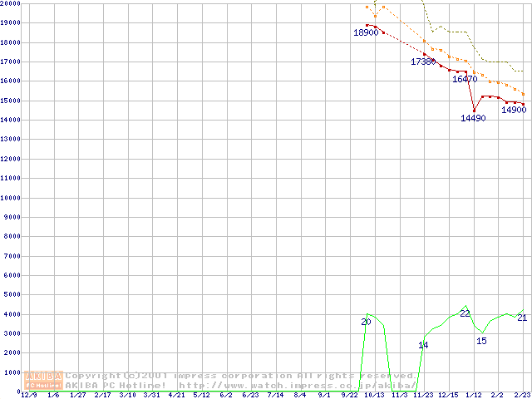532x399 pixels.
Task: Click the green line label 20
Action: tap(366, 322)
